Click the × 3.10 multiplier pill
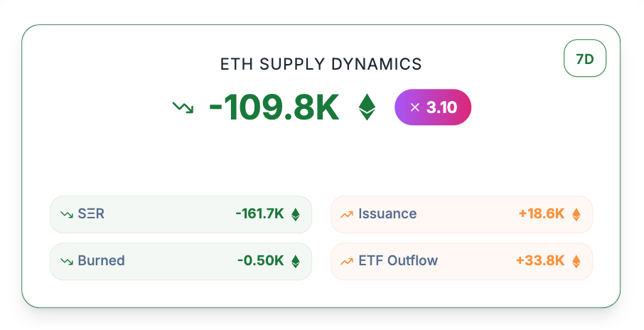 click(433, 107)
